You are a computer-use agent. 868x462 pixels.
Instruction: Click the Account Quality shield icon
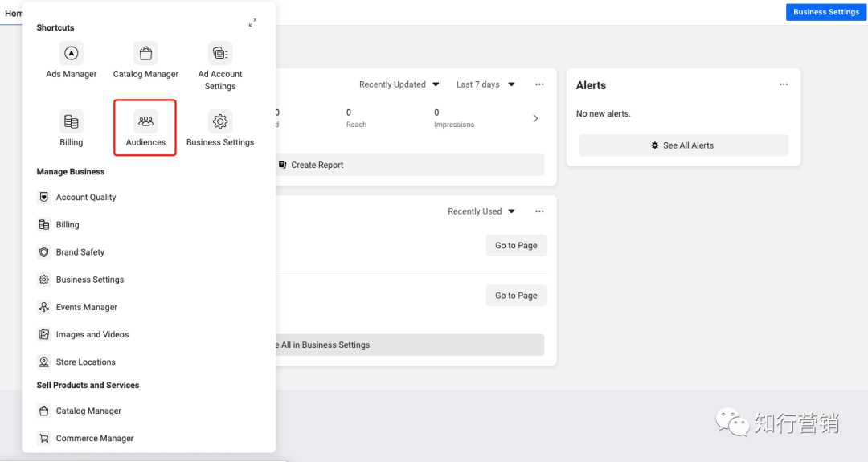pos(43,197)
